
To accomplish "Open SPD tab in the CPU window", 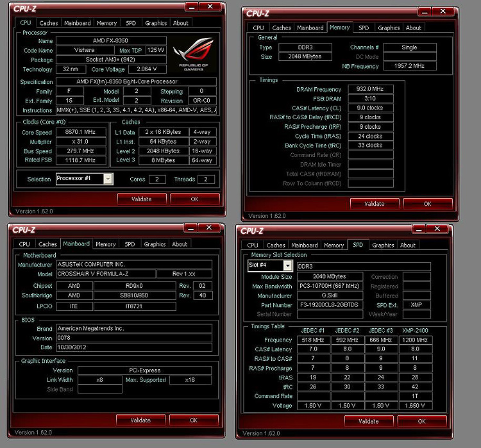I will [131, 23].
